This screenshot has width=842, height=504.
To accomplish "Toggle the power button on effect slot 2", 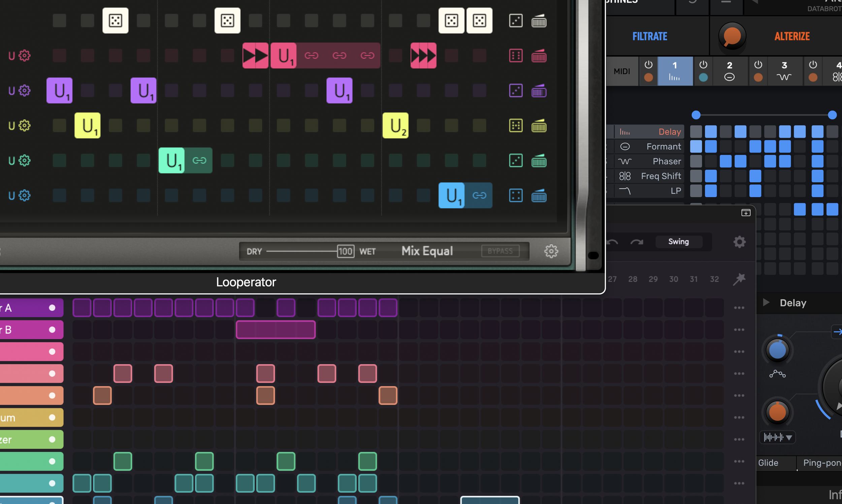I will tap(703, 65).
